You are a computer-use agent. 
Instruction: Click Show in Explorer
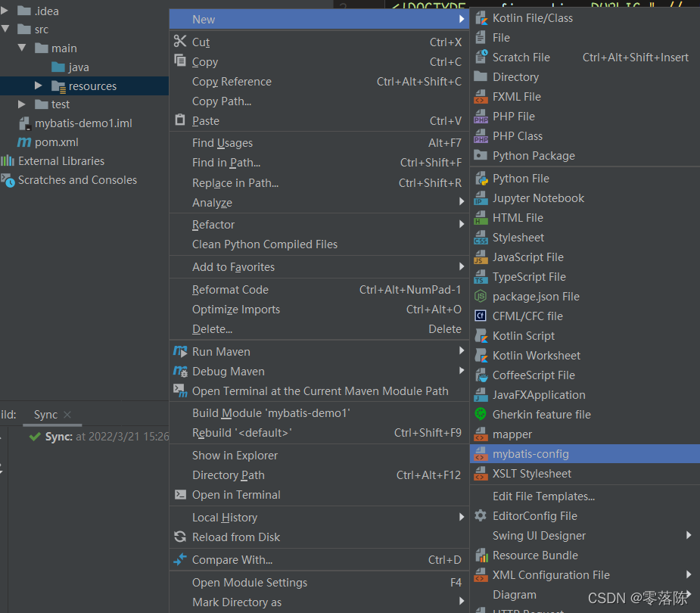319,456
